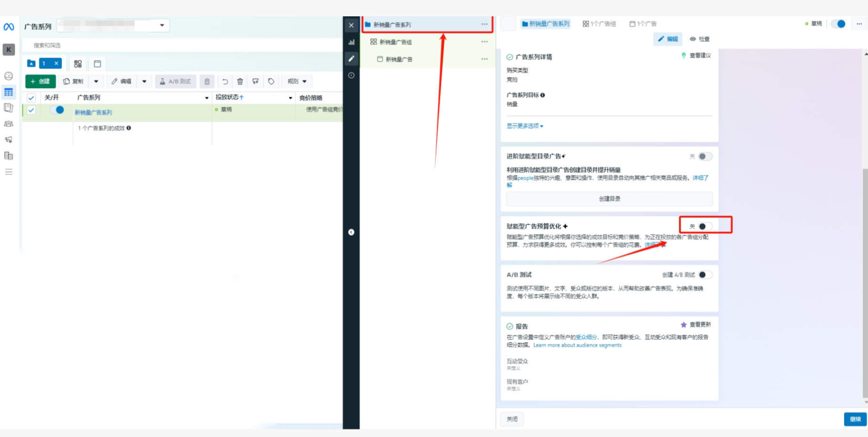Switch to 1个广告 tab
Viewport: 868px width, 437px height.
[643, 24]
